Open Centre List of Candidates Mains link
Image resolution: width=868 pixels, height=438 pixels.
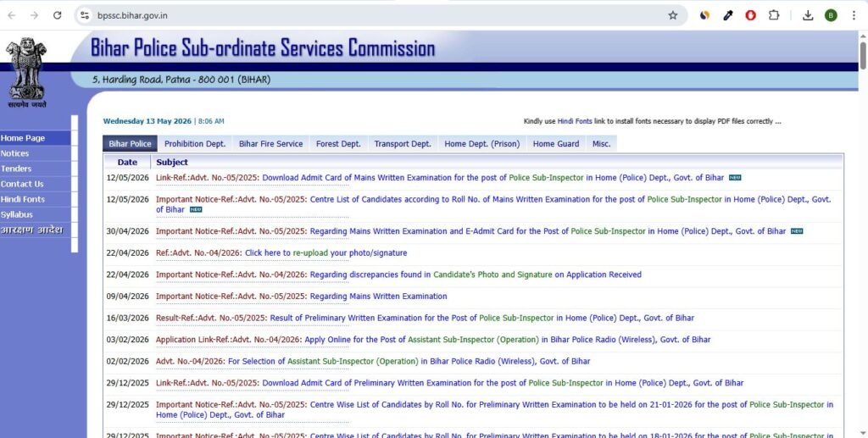(x=493, y=205)
